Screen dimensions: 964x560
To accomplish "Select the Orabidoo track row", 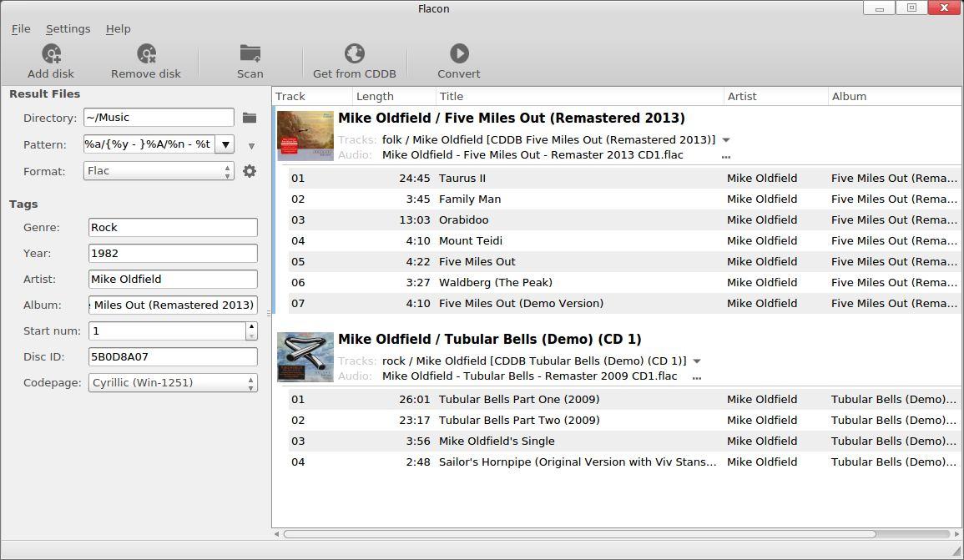I will point(576,220).
